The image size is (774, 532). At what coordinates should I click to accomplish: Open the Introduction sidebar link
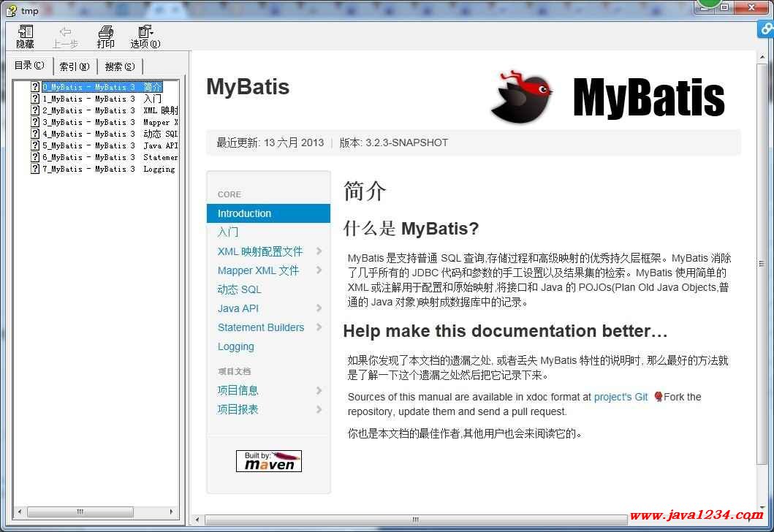point(268,213)
